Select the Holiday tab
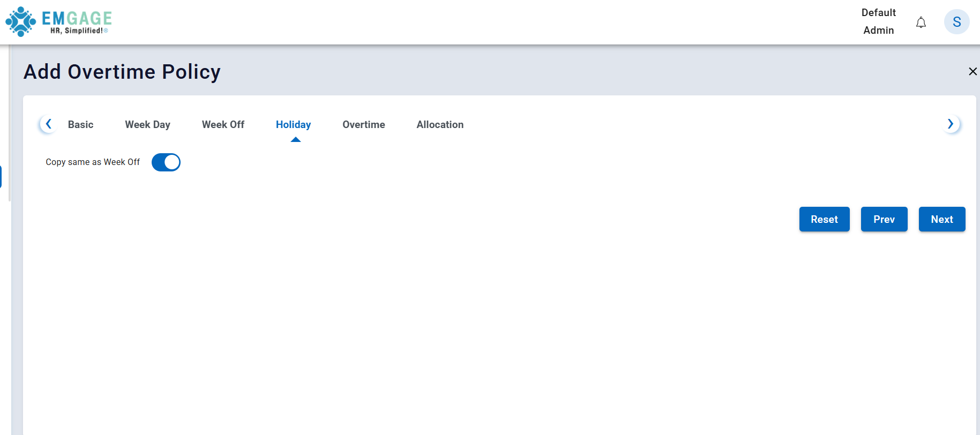 293,125
